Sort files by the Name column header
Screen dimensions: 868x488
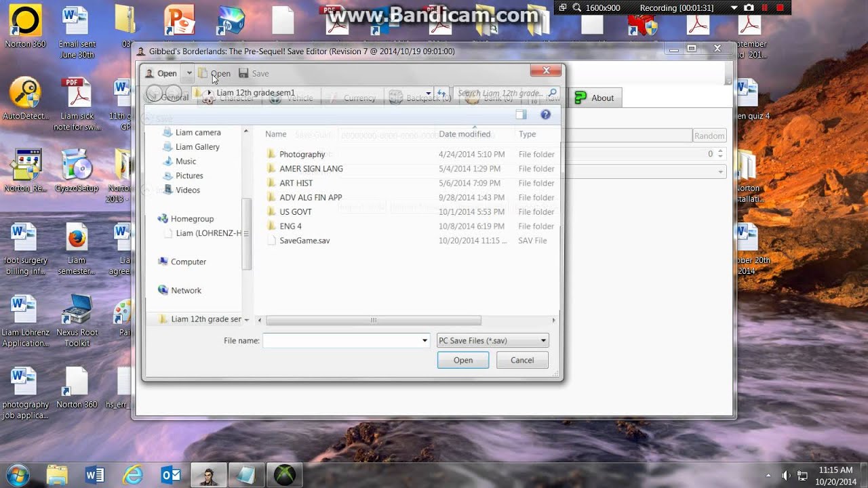(x=276, y=134)
